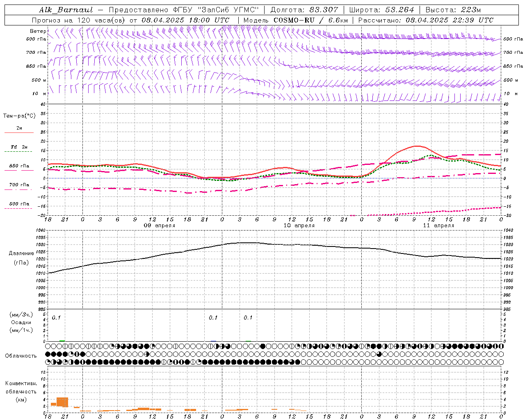Click the (мм/3ч.) precipitation unit label
This screenshot has height=420, width=525.
[21, 315]
